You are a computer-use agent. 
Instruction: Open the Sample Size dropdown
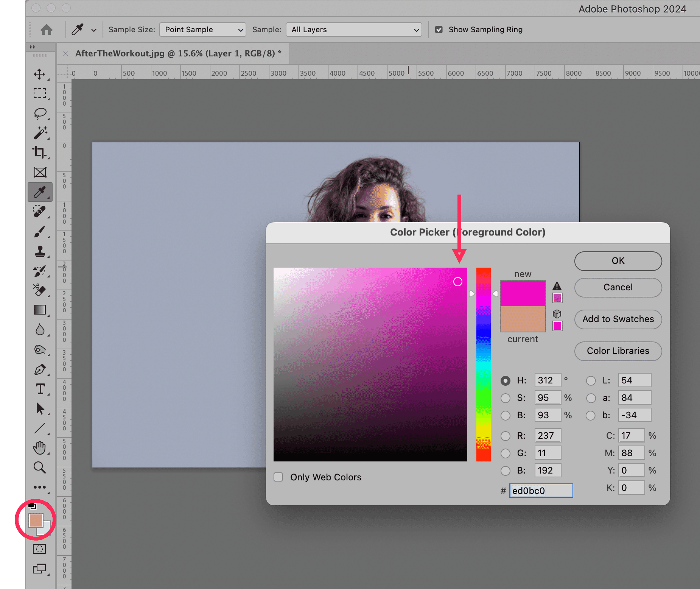tap(203, 30)
